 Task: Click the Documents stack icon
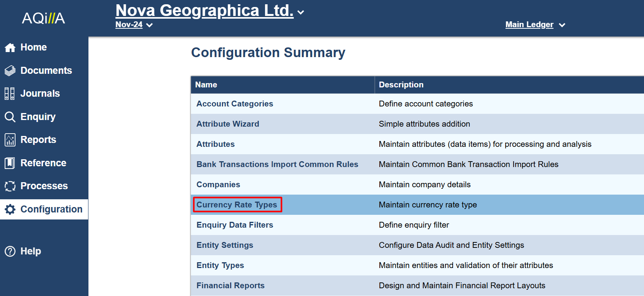pos(10,71)
